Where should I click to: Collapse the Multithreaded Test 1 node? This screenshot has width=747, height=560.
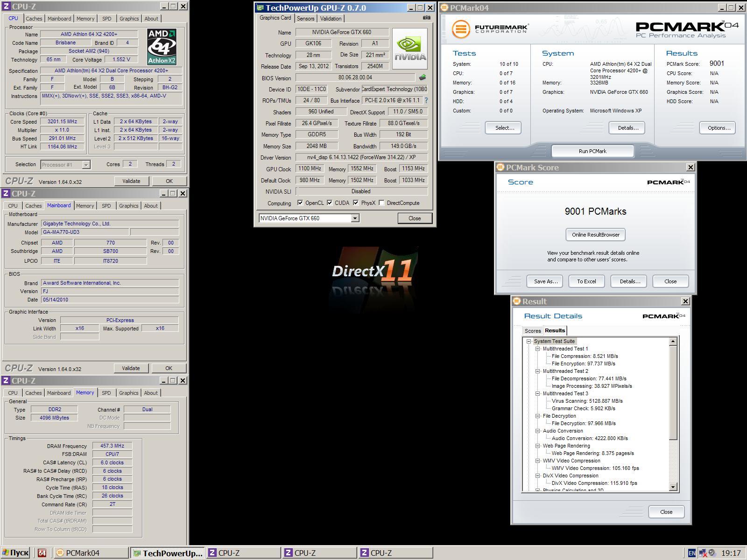[x=538, y=349]
